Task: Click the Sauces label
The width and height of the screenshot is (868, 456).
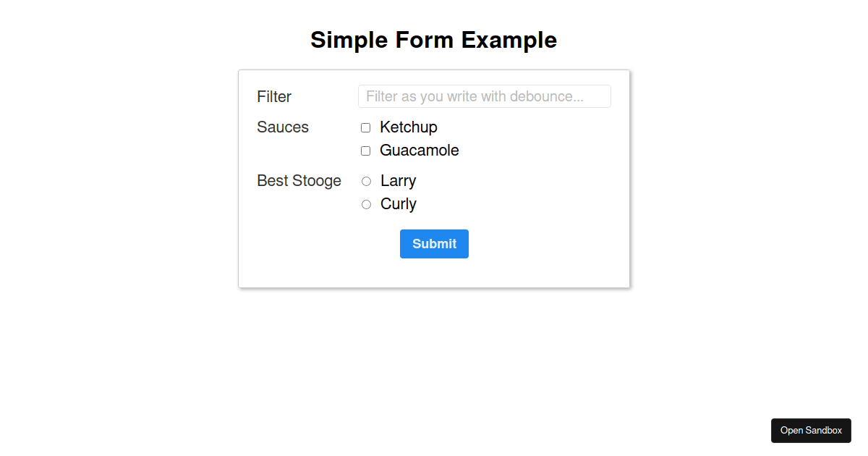Action: coord(283,127)
